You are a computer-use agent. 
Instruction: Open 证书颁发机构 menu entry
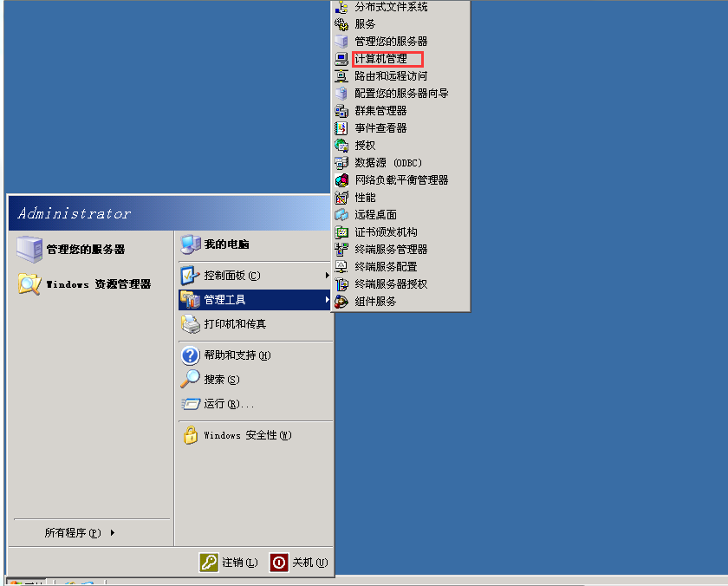click(386, 232)
